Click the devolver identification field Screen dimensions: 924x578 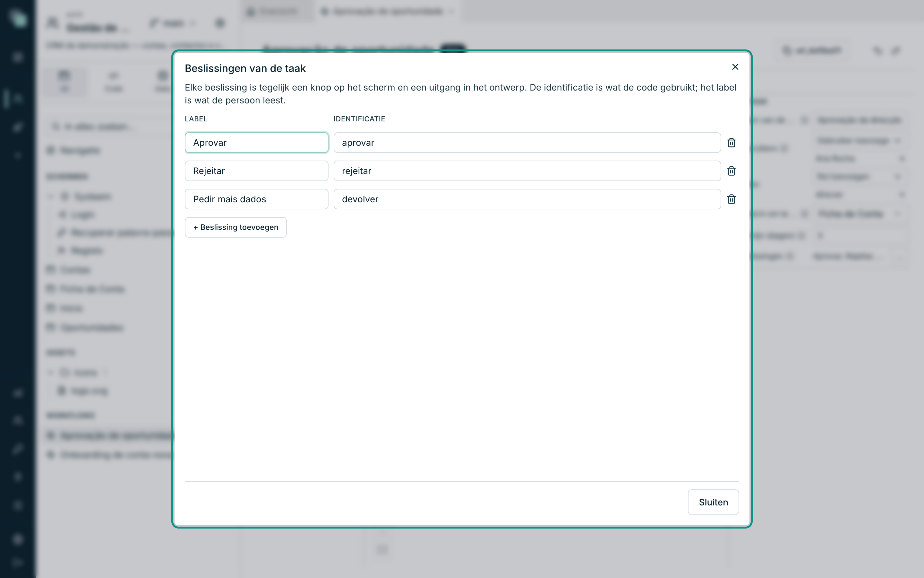[527, 199]
